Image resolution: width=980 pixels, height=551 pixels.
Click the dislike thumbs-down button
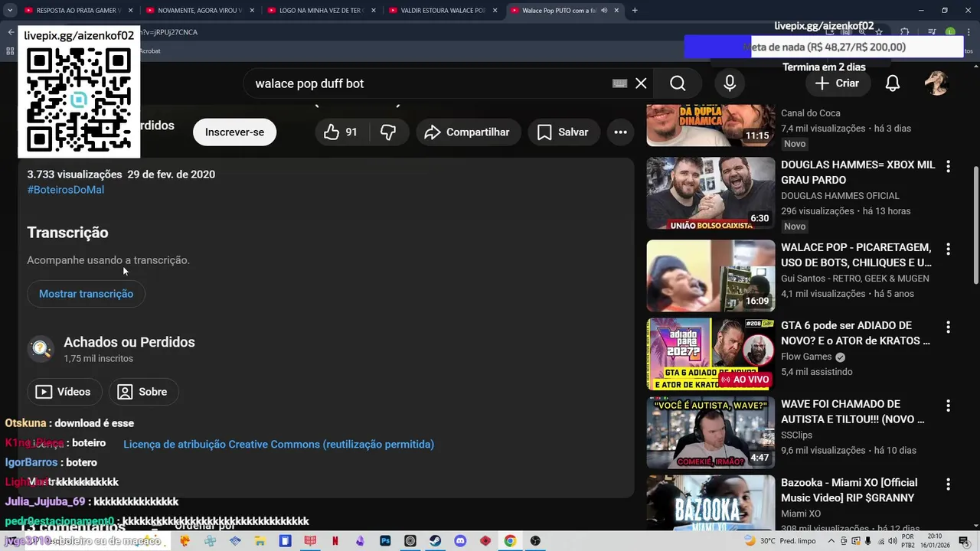pyautogui.click(x=388, y=132)
